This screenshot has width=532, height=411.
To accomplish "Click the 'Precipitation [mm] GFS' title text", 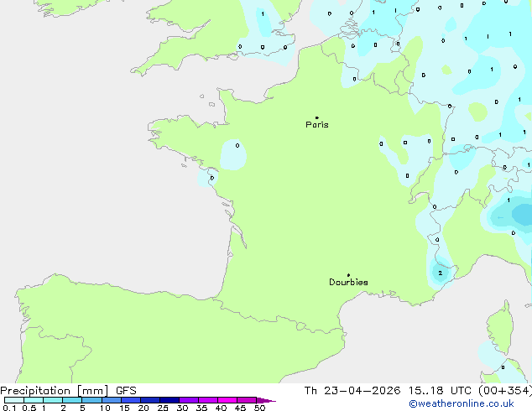I will (x=68, y=391).
